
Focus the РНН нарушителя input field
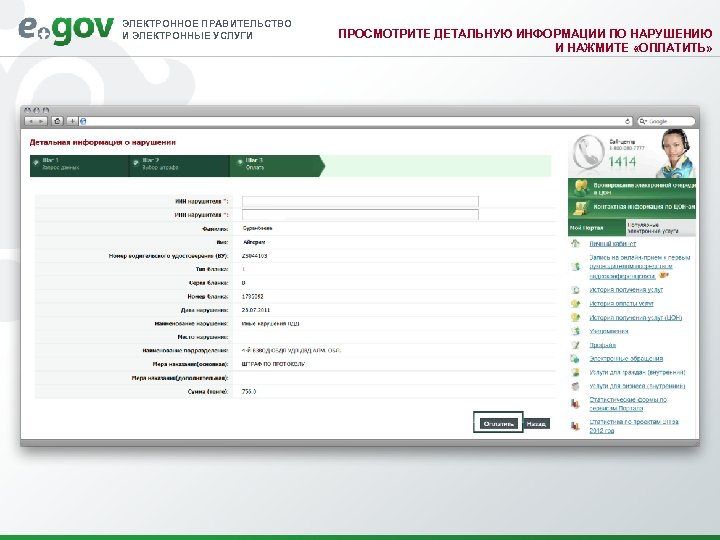(360, 214)
